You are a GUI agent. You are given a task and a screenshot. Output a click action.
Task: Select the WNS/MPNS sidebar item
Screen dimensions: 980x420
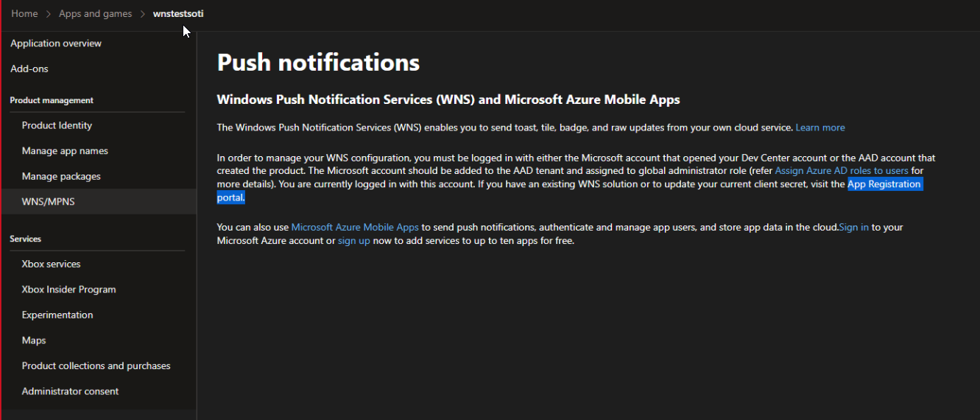49,202
